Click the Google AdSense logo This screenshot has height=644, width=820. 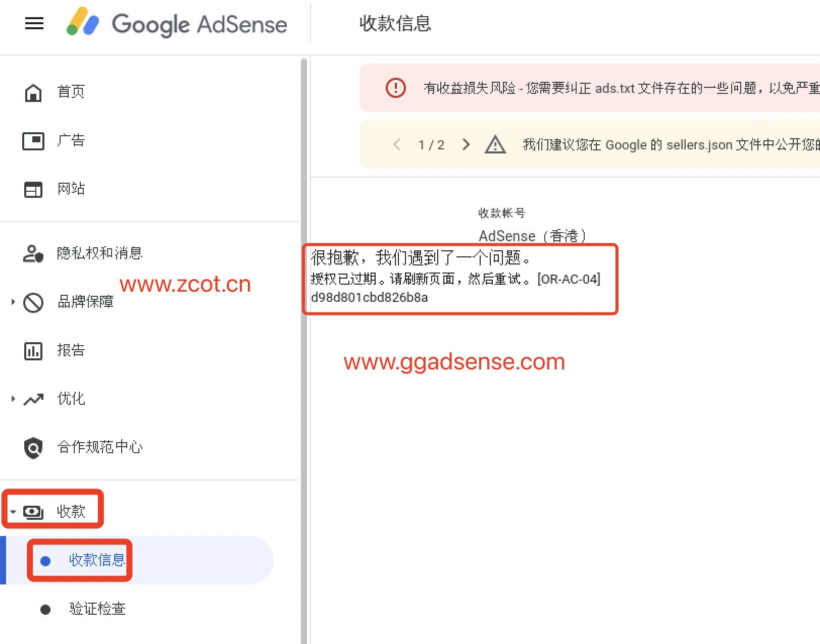pos(177,23)
